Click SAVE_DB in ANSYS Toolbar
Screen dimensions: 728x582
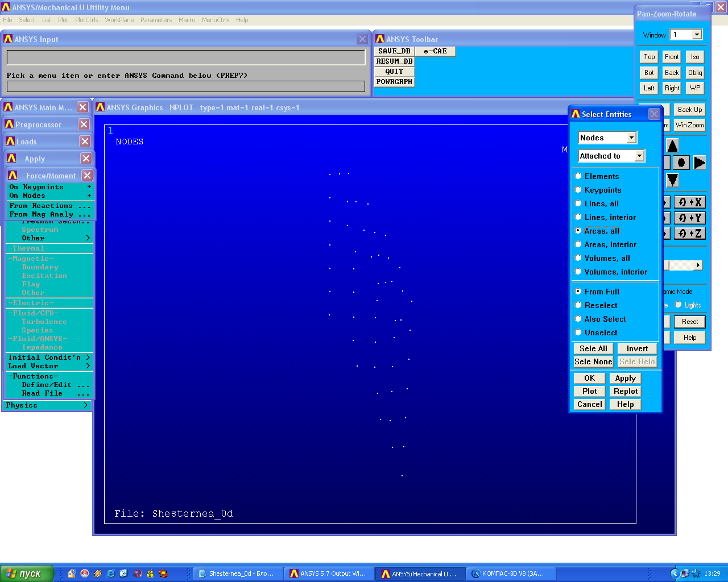394,51
